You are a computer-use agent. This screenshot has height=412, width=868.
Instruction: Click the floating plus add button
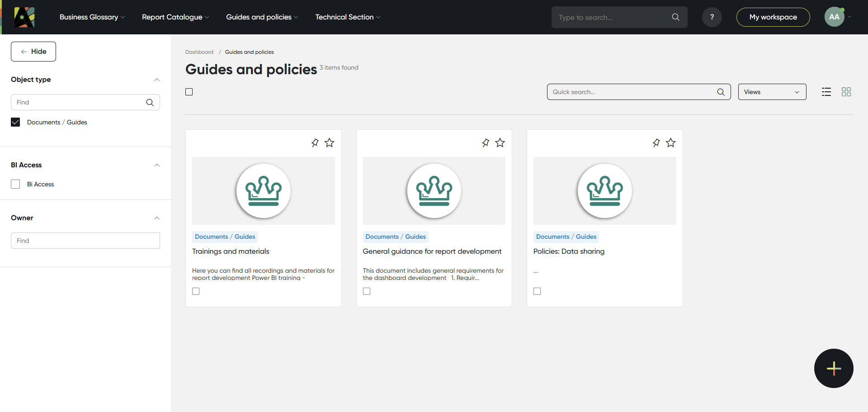[x=834, y=368]
